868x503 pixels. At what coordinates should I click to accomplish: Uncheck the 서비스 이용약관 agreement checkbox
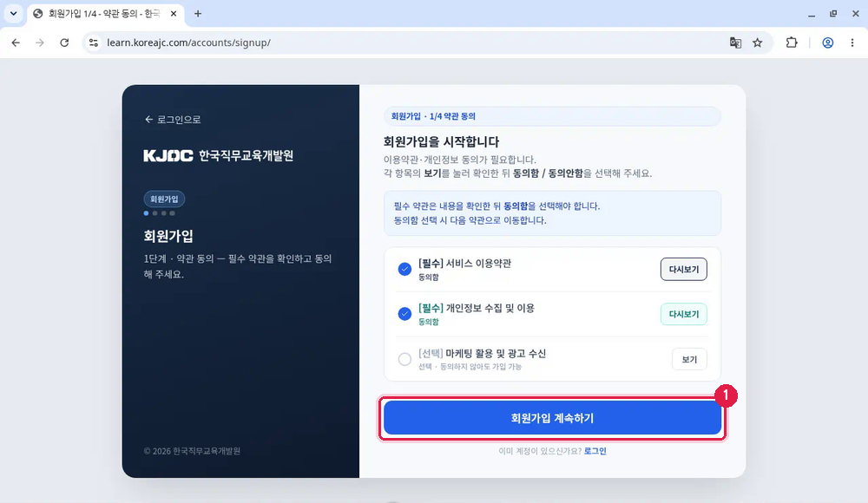[404, 269]
